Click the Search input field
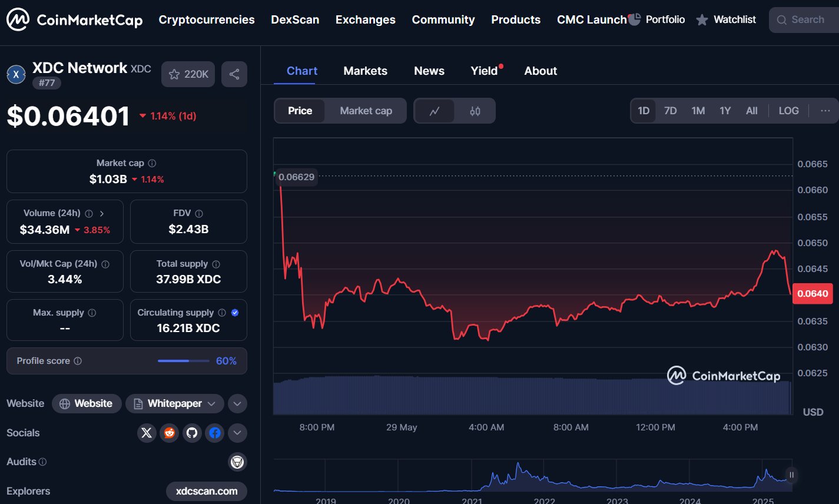Image resolution: width=839 pixels, height=504 pixels. (804, 20)
